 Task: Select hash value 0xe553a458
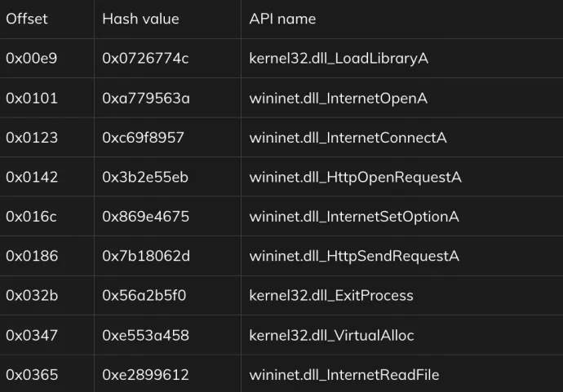pyautogui.click(x=145, y=335)
